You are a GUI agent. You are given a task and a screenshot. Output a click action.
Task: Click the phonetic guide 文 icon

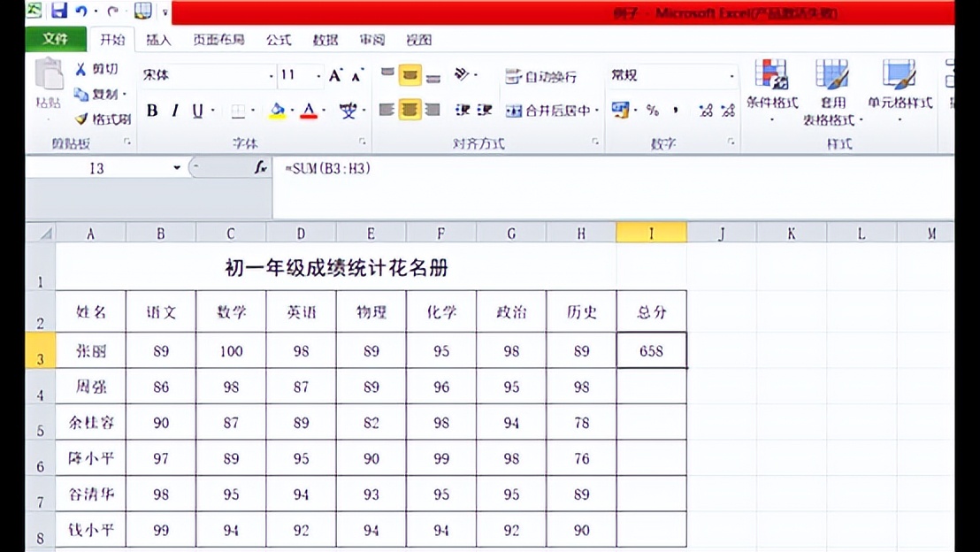348,111
